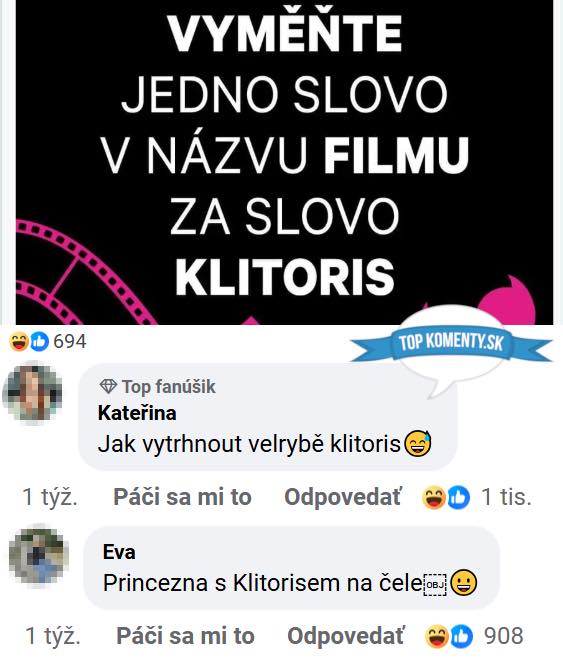
Task: Open the Kateřina commenter name
Action: coord(137,412)
